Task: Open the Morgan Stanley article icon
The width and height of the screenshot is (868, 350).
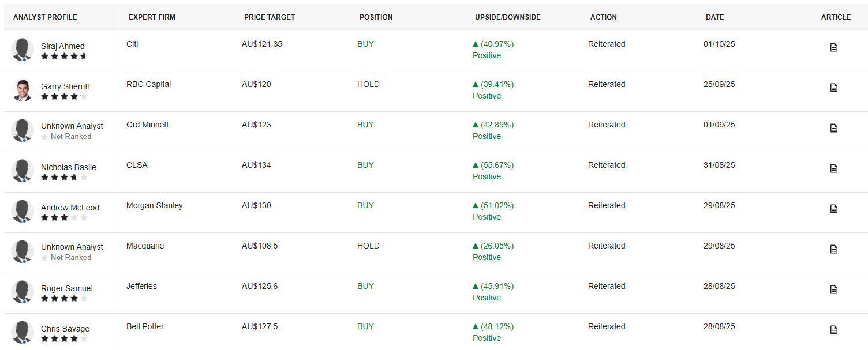Action: click(x=833, y=209)
